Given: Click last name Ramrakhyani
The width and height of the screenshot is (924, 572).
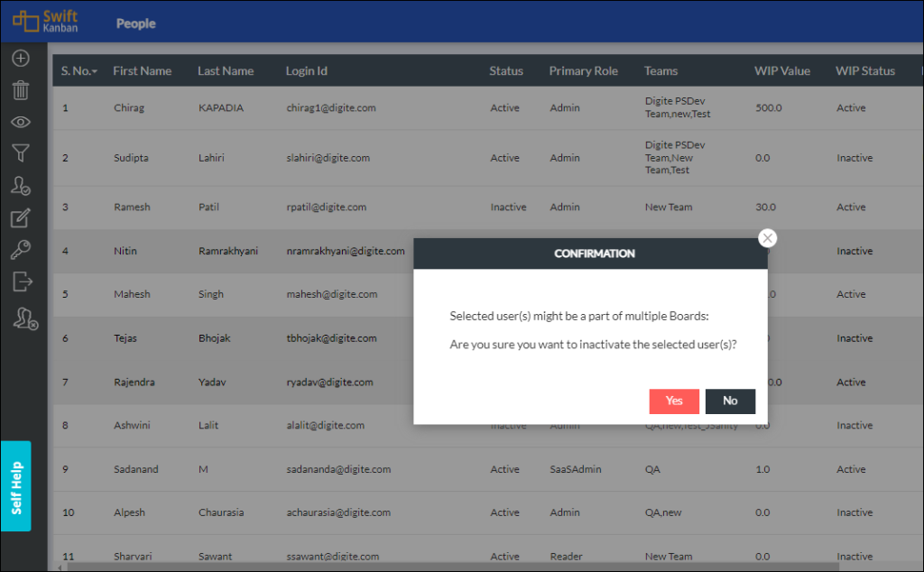Looking at the screenshot, I should click(228, 251).
